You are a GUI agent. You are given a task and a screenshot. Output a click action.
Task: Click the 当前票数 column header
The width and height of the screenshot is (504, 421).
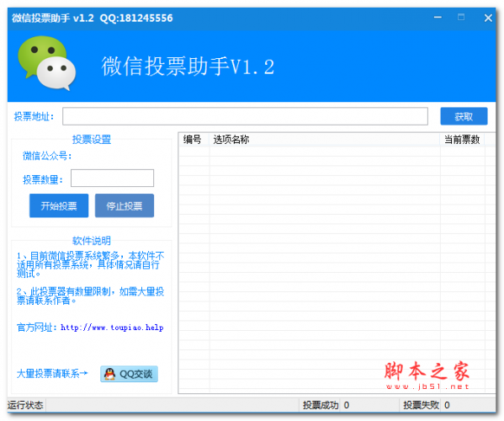[462, 140]
